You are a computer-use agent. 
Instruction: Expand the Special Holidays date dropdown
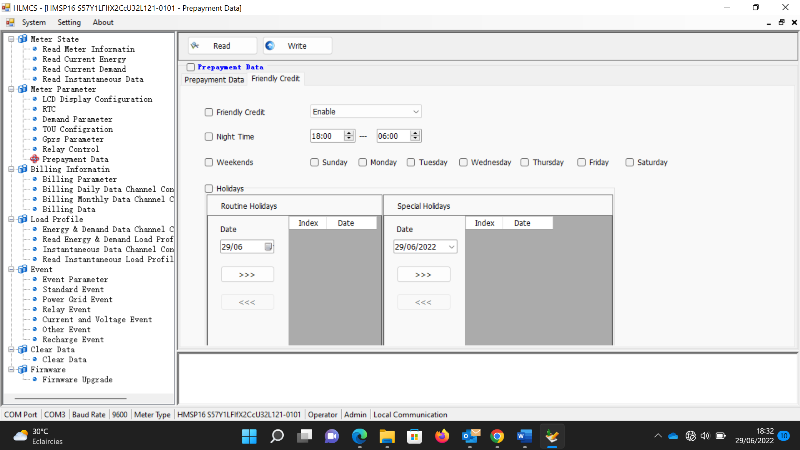coord(451,246)
